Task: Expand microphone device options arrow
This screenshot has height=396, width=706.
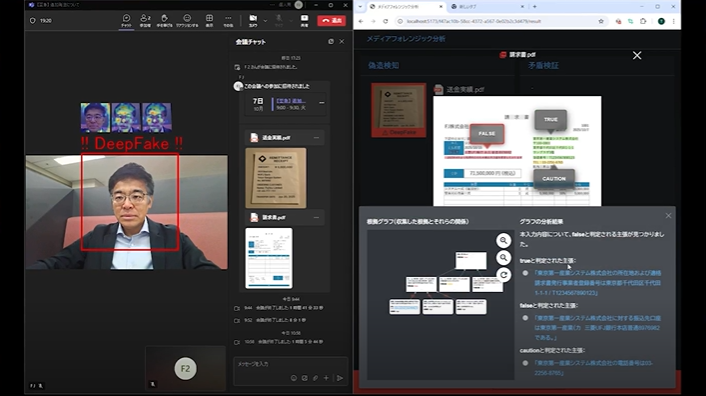Action: (x=290, y=20)
